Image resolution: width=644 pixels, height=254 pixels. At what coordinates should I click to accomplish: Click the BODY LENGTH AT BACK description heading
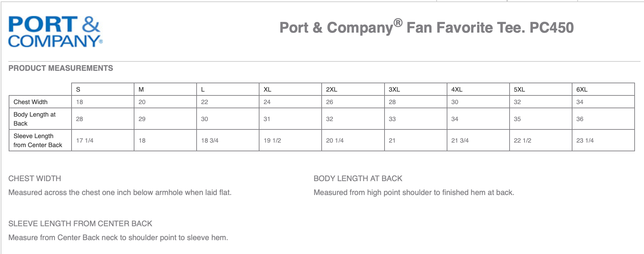tap(358, 178)
